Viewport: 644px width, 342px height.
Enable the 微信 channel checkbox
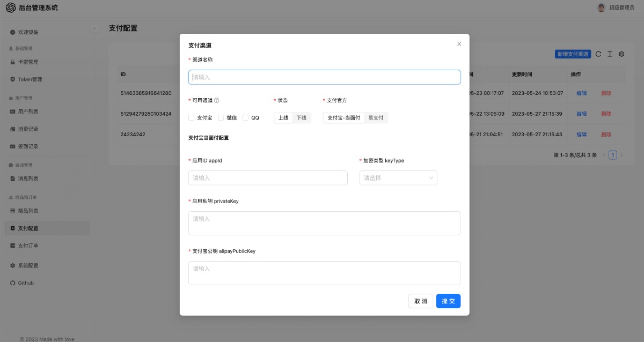(x=221, y=118)
